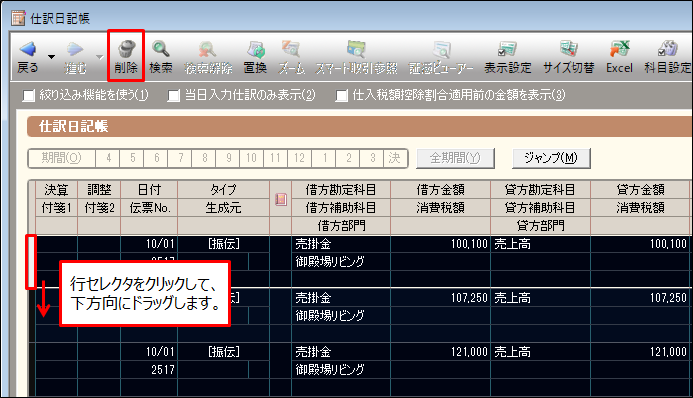
Task: Select month 10 in period bar
Action: point(252,158)
